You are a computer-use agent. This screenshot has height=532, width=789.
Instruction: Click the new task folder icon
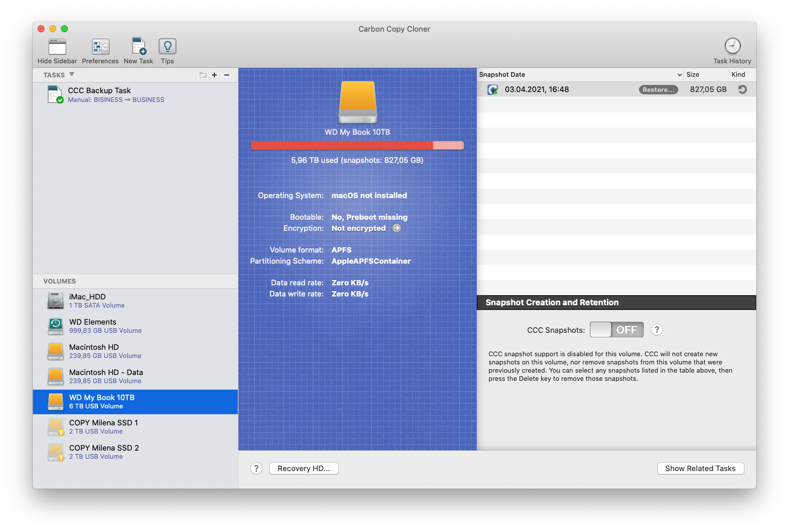pos(203,75)
